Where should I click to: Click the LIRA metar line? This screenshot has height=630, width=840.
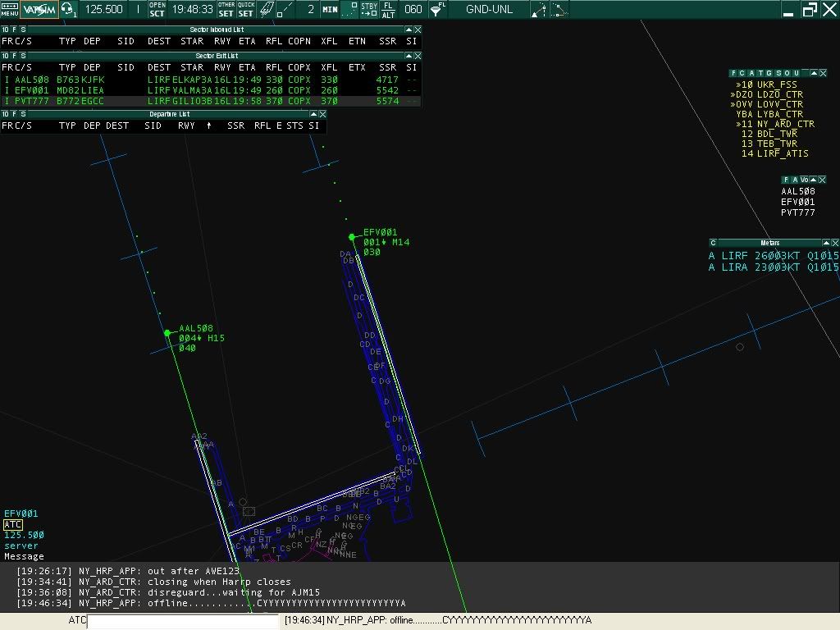[774, 267]
